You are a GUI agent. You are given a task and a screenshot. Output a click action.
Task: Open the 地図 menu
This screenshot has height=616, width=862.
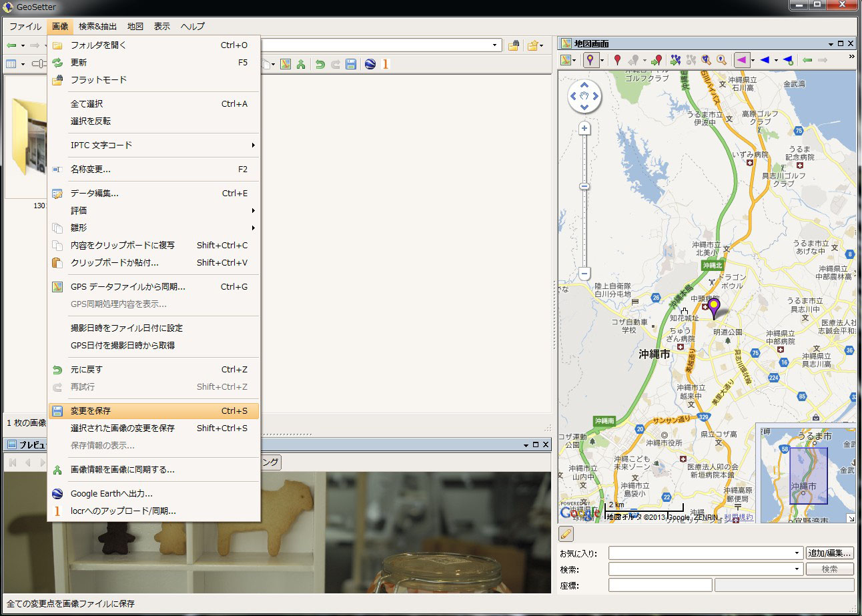135,27
